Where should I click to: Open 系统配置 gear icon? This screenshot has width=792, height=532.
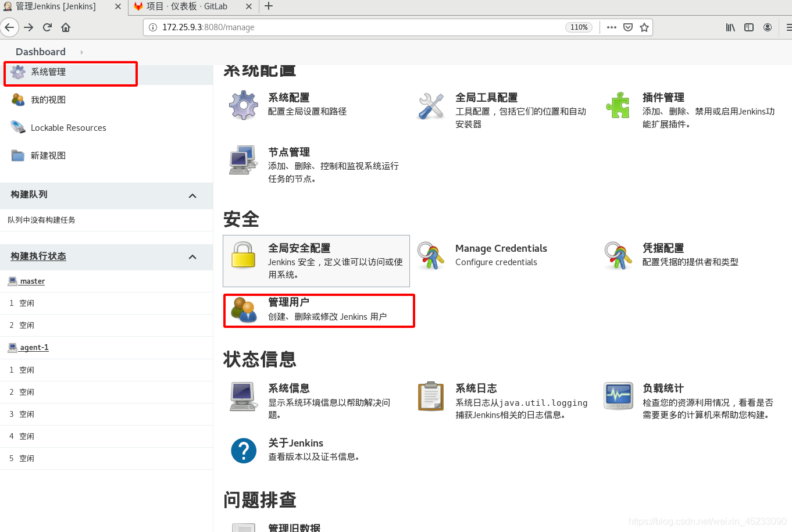coord(243,105)
